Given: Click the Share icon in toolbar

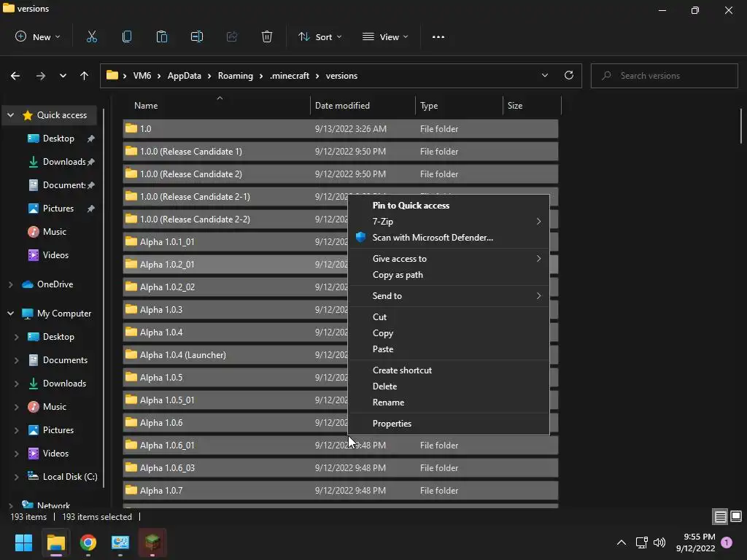Looking at the screenshot, I should [x=232, y=36].
